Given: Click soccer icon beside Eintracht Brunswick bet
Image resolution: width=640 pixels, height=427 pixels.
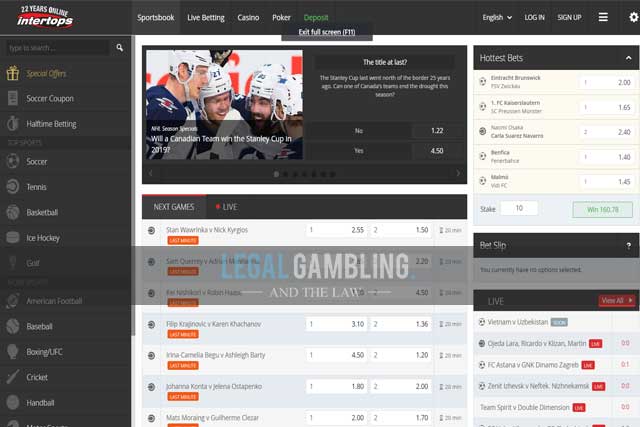Looking at the screenshot, I should pos(482,82).
